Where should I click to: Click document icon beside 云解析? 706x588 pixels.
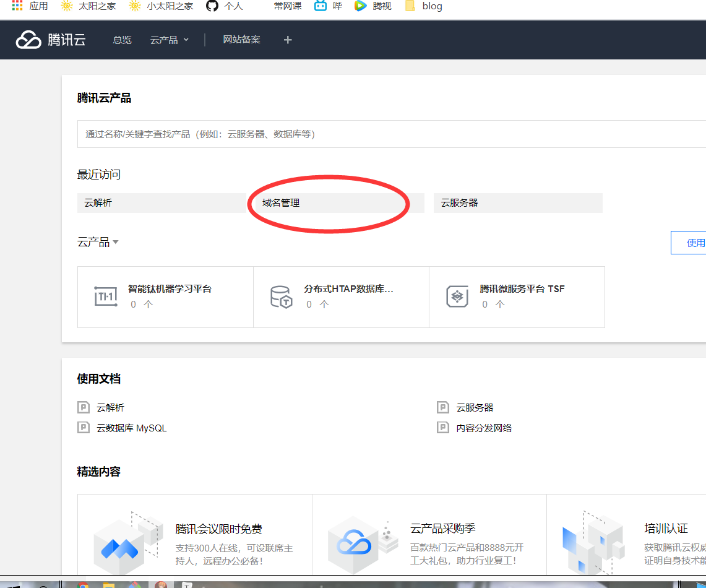pyautogui.click(x=84, y=407)
